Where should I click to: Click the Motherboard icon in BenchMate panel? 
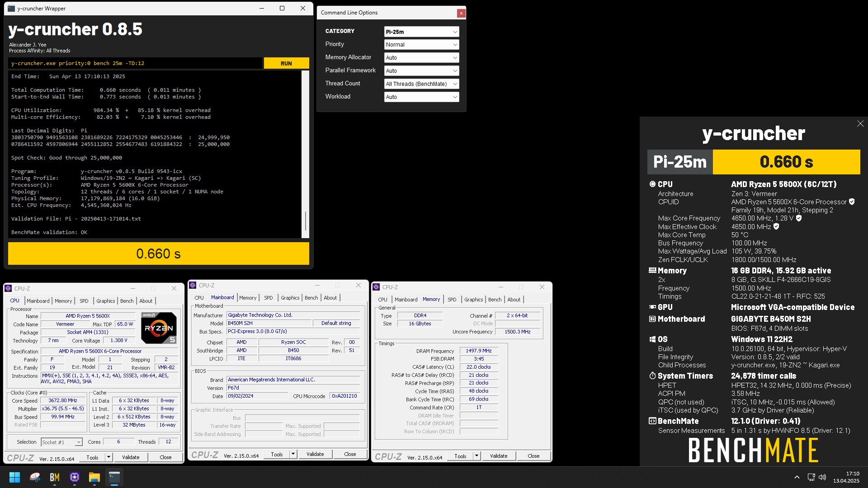(x=652, y=319)
